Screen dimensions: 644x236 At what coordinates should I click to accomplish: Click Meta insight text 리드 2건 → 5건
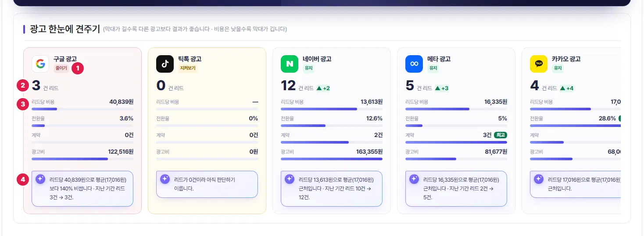461,188
